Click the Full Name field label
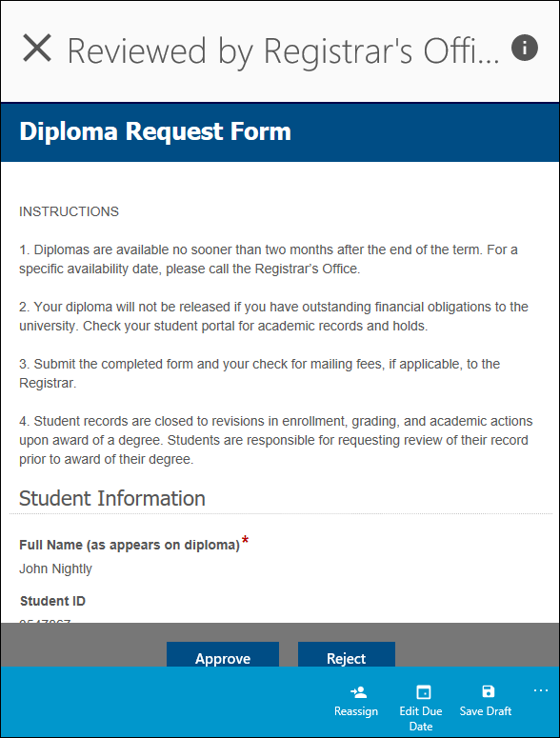The image size is (560, 738). point(130,545)
